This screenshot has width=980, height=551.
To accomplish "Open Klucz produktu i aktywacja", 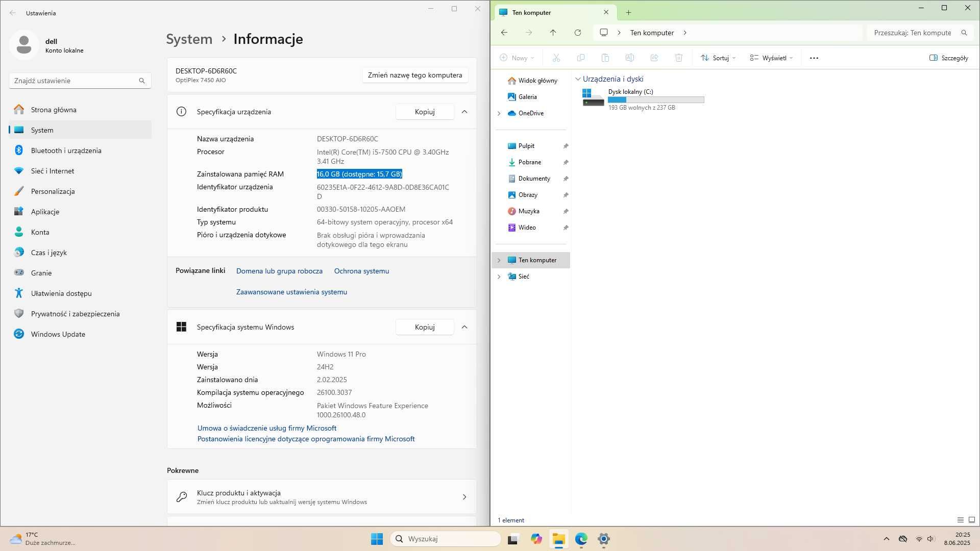I will (x=322, y=497).
